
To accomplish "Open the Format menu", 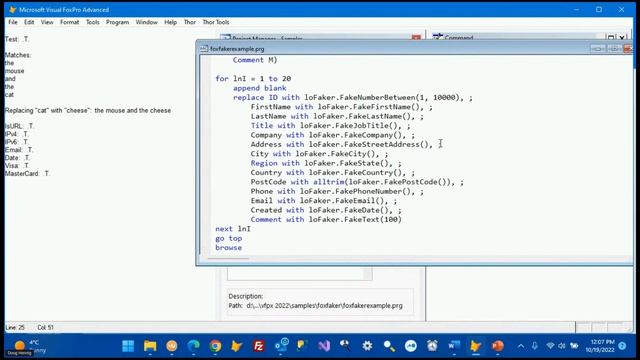I will [69, 22].
